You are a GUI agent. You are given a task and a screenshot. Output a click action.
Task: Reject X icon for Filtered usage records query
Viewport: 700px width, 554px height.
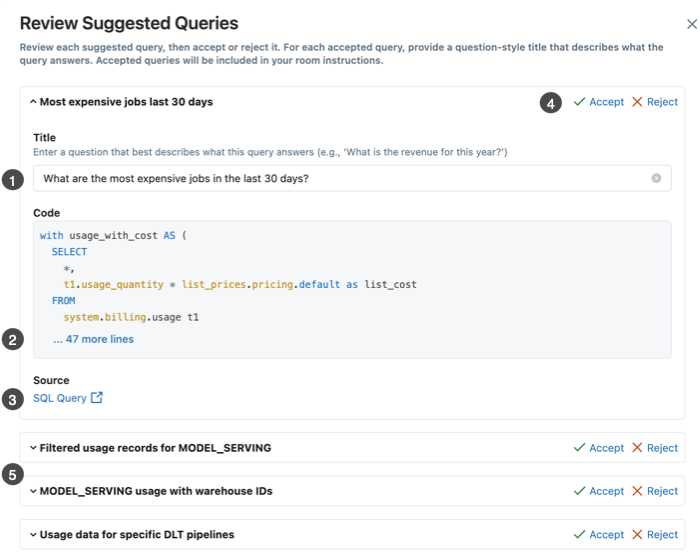(638, 448)
